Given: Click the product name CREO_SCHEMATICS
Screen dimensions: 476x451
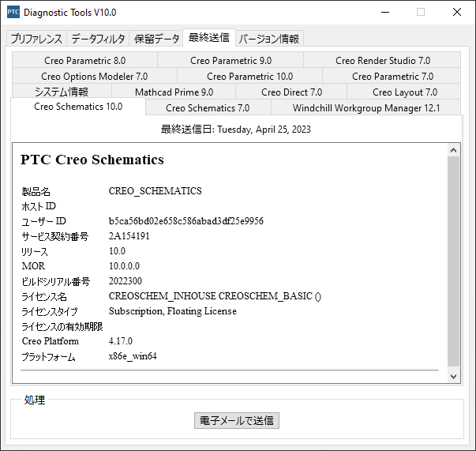Looking at the screenshot, I should click(156, 190).
